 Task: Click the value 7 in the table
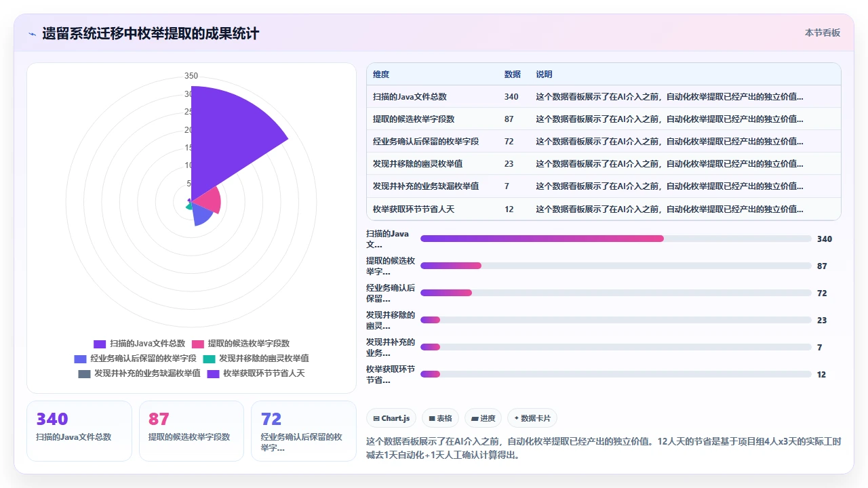point(507,186)
